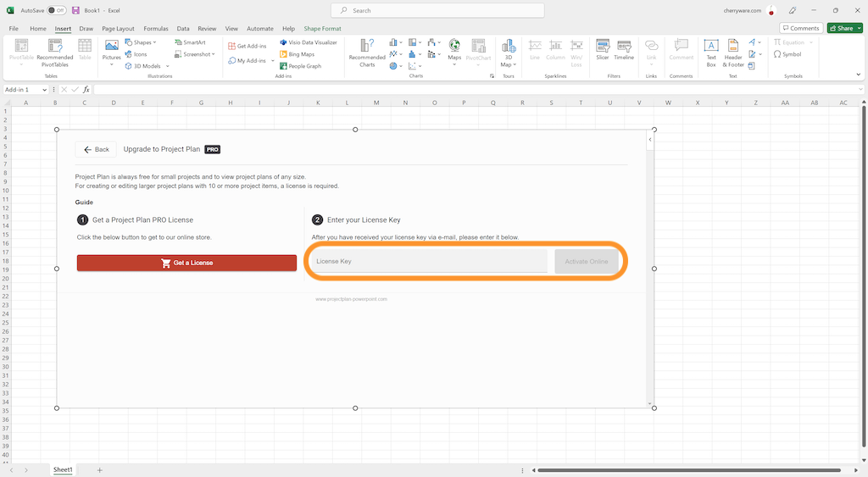Click the Save icon in title bar
Viewport: 868px width, 477px height.
click(76, 10)
